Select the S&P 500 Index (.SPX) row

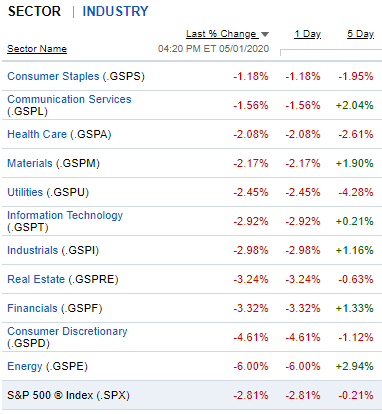(x=192, y=395)
